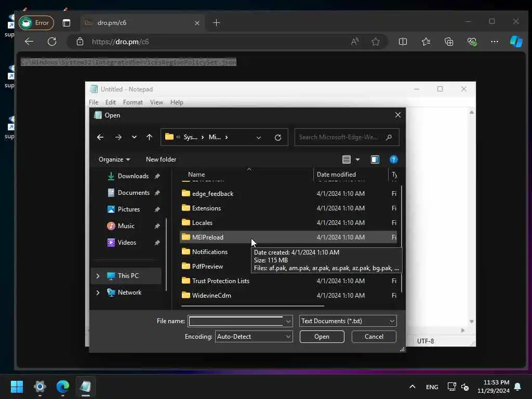Close the Open dialog
The image size is (532, 399).
click(398, 115)
